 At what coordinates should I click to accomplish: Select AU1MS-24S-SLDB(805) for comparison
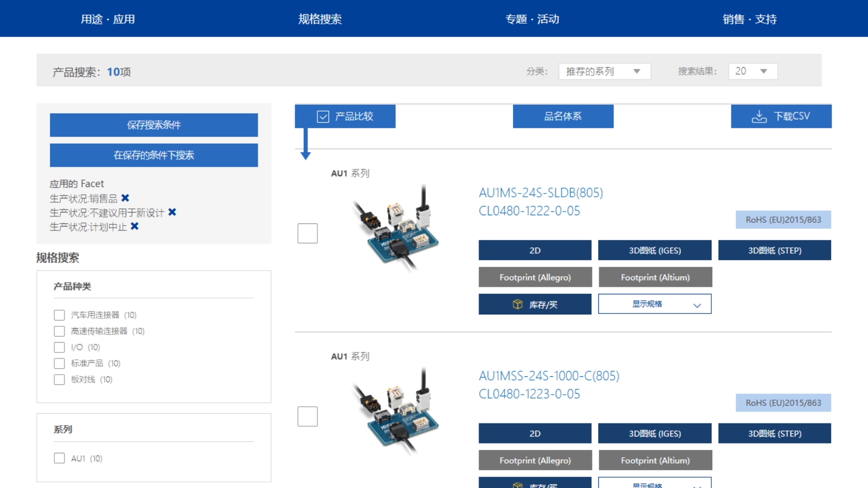[x=307, y=233]
